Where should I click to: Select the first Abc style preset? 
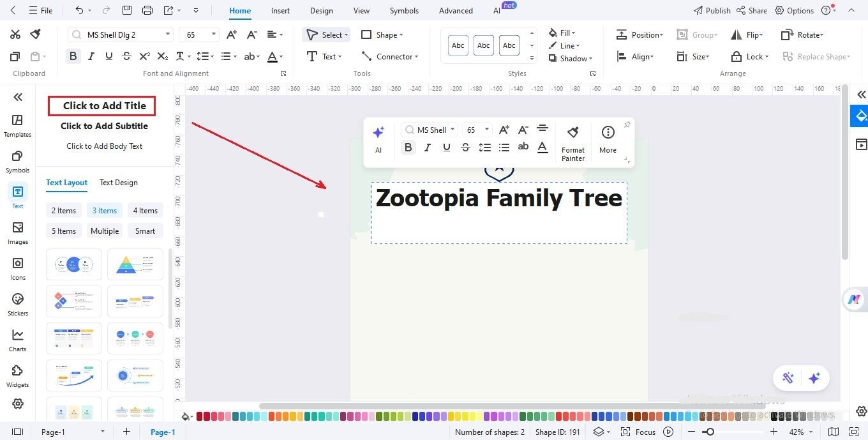458,45
